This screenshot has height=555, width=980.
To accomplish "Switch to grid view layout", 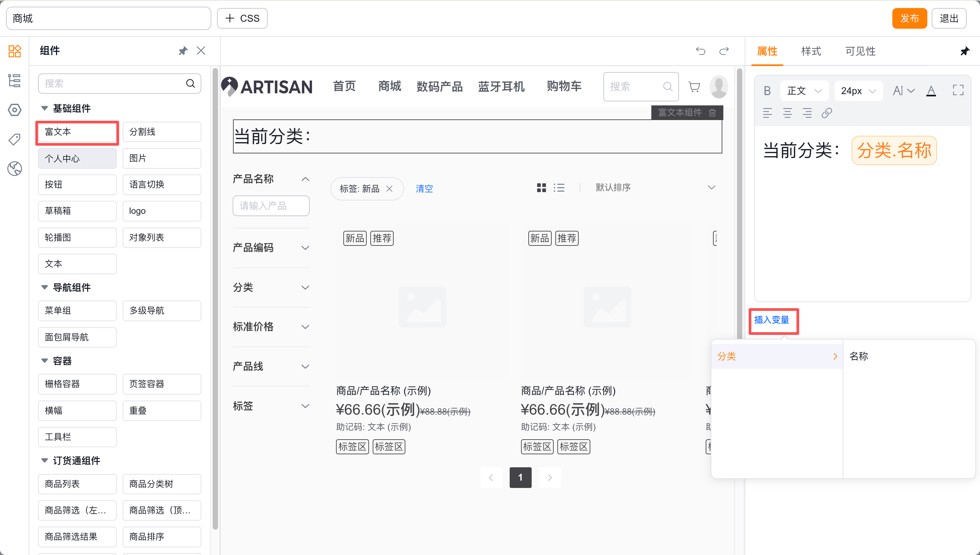I will pos(541,187).
